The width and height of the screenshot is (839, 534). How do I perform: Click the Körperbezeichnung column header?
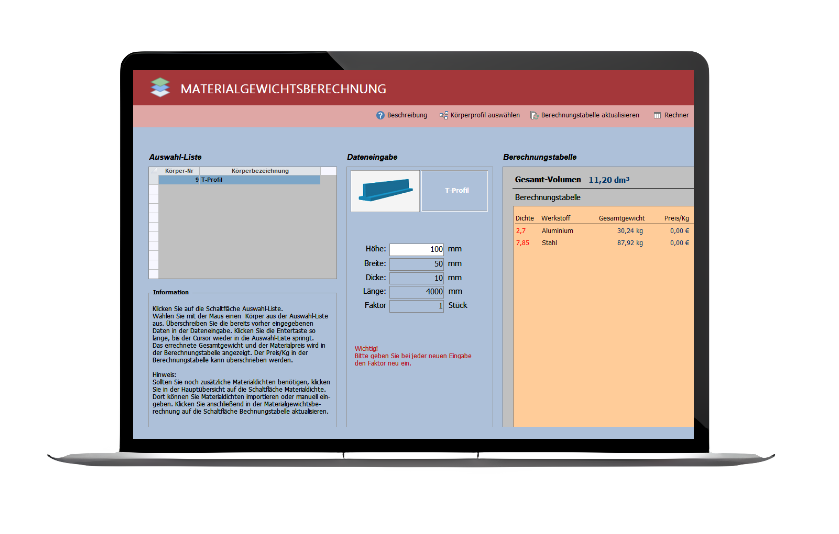260,171
